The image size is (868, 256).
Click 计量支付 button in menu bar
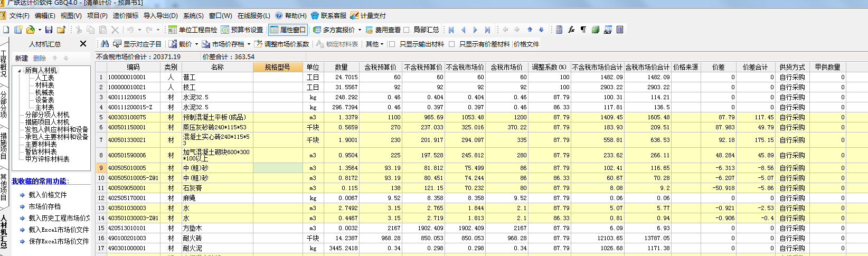coord(369,15)
